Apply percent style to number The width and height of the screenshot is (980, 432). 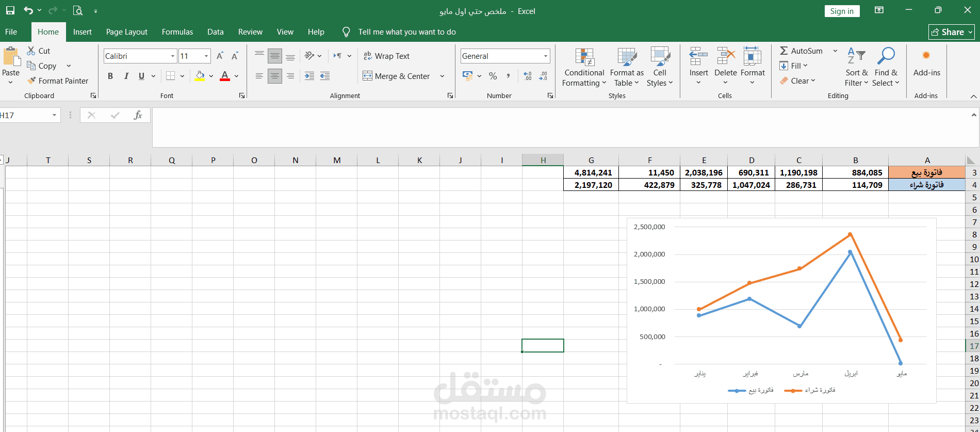point(493,76)
